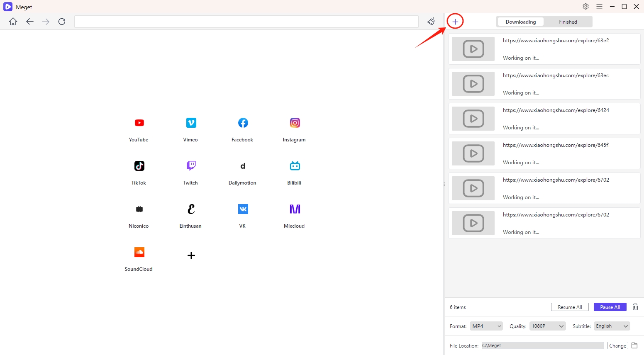
Task: Click the 6 items count label
Action: point(458,307)
